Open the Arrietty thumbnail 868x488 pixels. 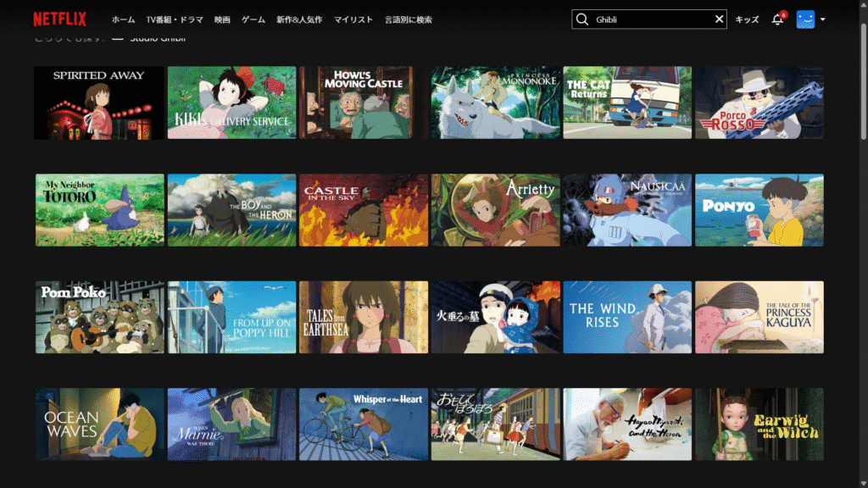pyautogui.click(x=495, y=210)
